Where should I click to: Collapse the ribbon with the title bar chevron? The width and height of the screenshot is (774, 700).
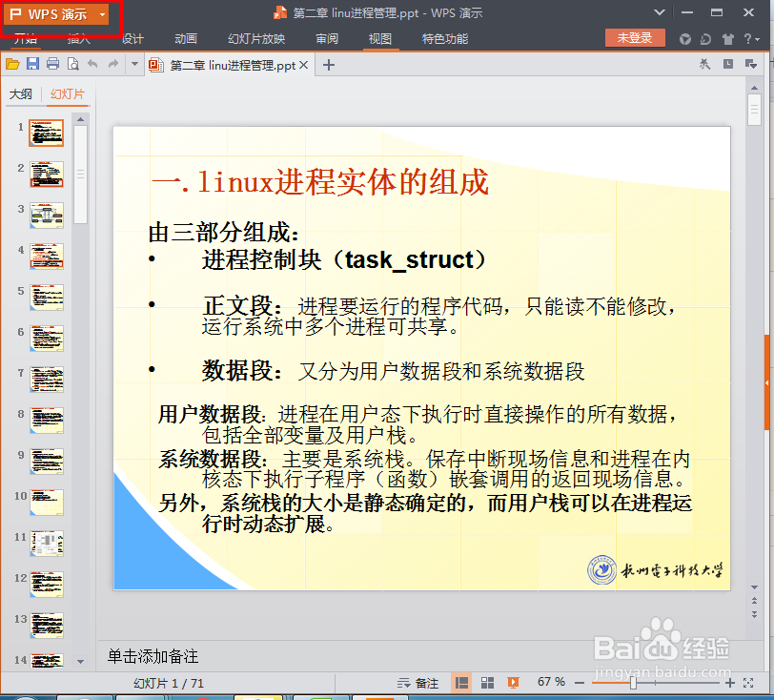coord(659,12)
